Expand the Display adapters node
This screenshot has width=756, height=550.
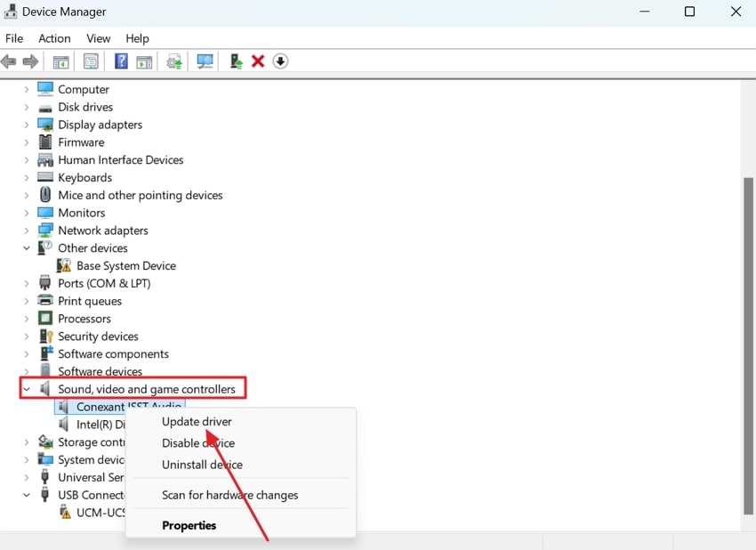(x=27, y=125)
